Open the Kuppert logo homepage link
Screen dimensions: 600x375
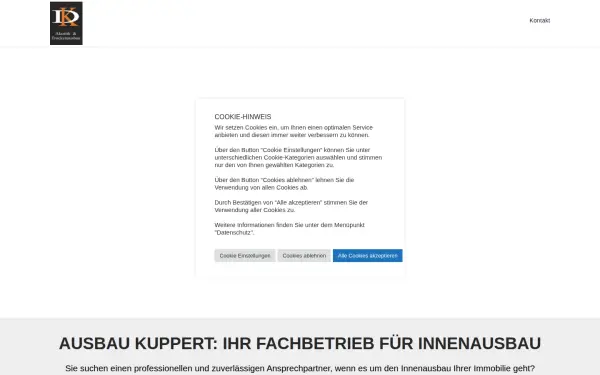(x=66, y=23)
